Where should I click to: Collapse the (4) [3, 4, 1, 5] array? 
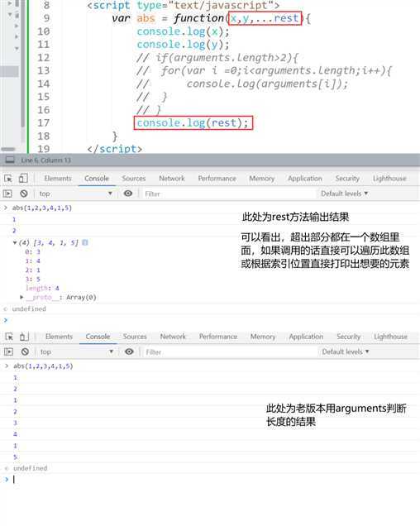coord(15,242)
